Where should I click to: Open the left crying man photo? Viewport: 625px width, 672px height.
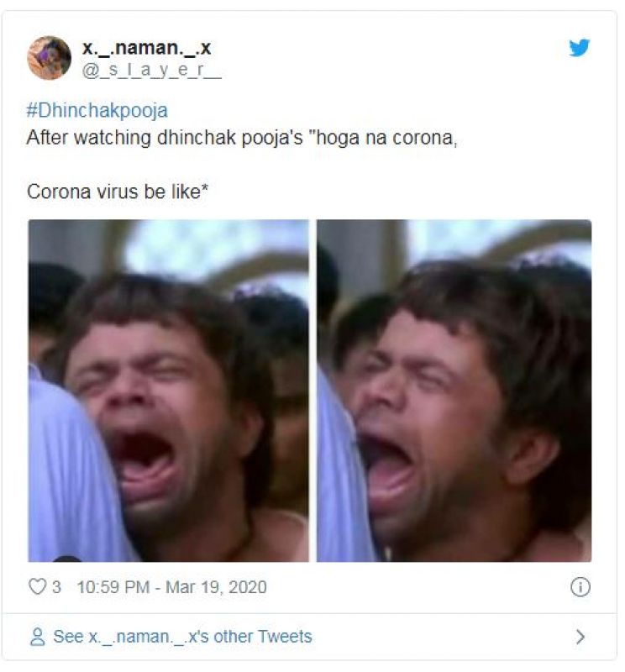169,391
